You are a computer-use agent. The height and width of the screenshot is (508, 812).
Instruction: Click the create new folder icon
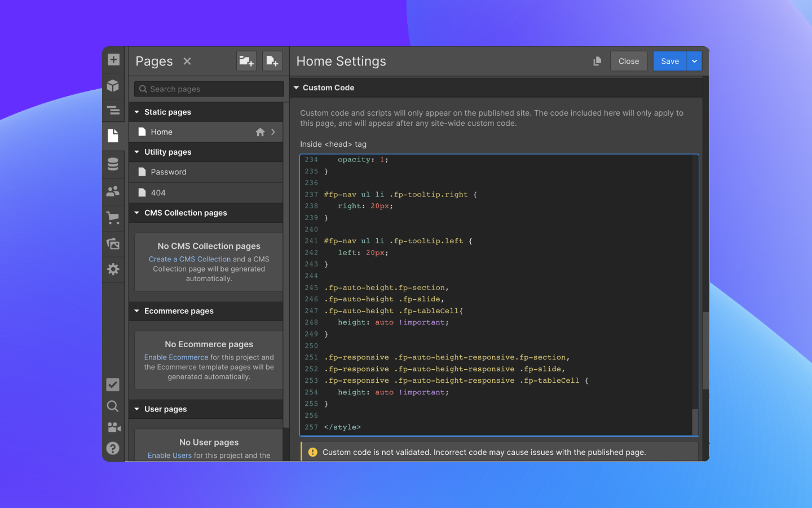click(246, 61)
